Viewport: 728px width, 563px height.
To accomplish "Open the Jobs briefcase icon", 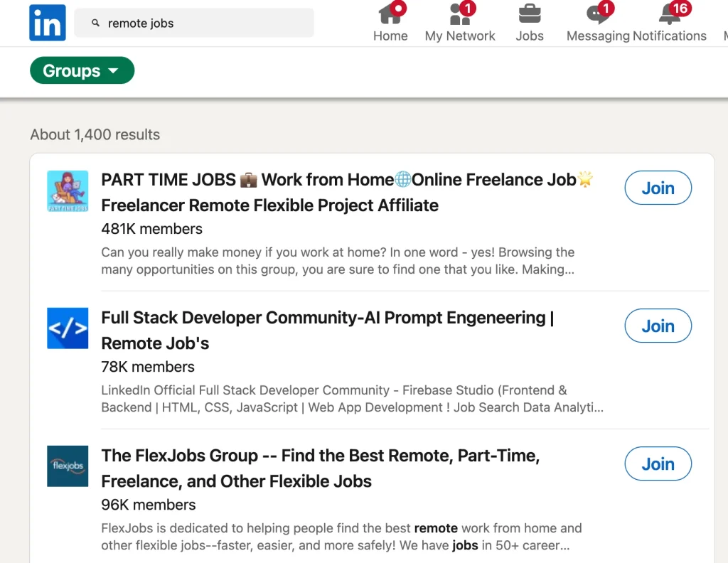I will point(530,14).
